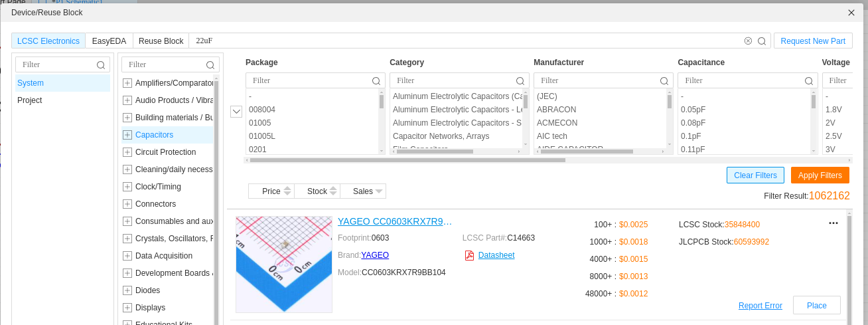The image size is (868, 325).
Task: Open the YAGEO CC0603KRX7R9 part title link
Action: 395,221
